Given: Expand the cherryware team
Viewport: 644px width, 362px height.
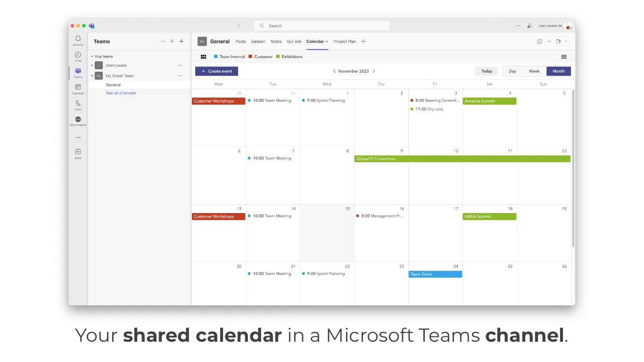Looking at the screenshot, I should pos(93,66).
